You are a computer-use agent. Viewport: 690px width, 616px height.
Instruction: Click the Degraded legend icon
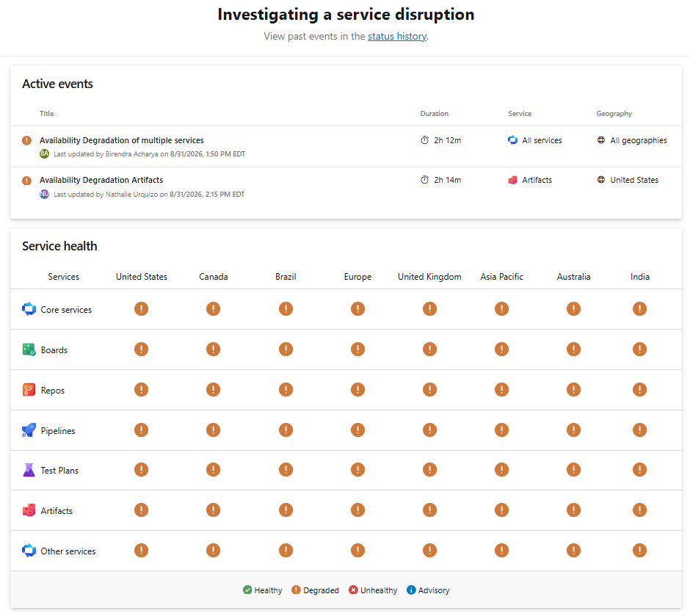click(x=296, y=590)
